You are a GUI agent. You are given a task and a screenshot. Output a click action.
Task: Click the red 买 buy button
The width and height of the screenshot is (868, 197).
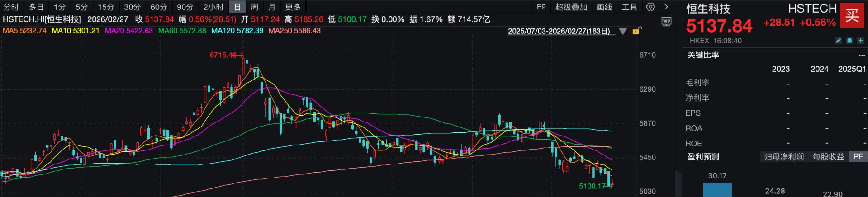pos(852,16)
